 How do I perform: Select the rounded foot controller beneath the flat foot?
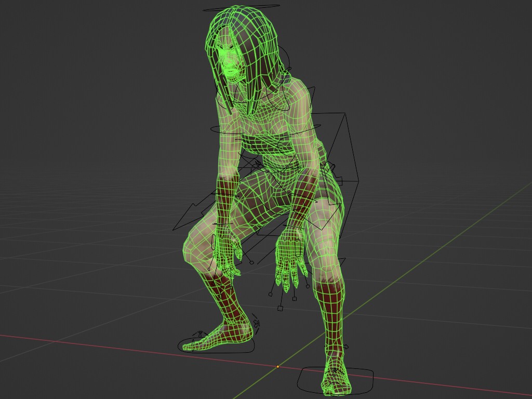click(216, 345)
